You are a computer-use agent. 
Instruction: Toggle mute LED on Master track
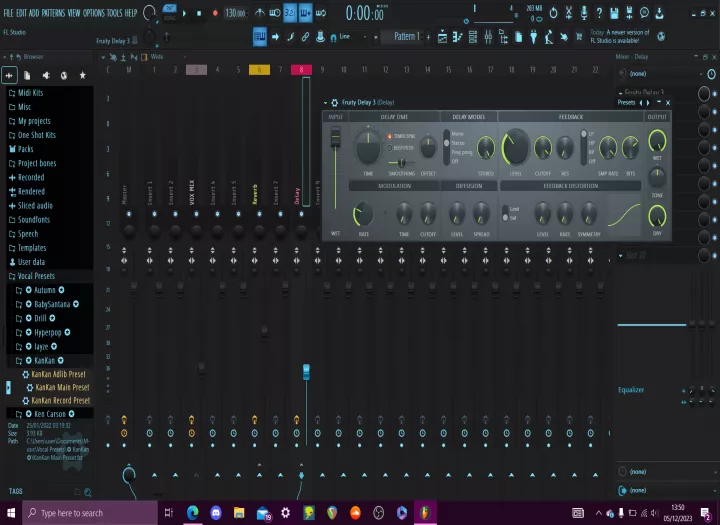[x=129, y=214]
